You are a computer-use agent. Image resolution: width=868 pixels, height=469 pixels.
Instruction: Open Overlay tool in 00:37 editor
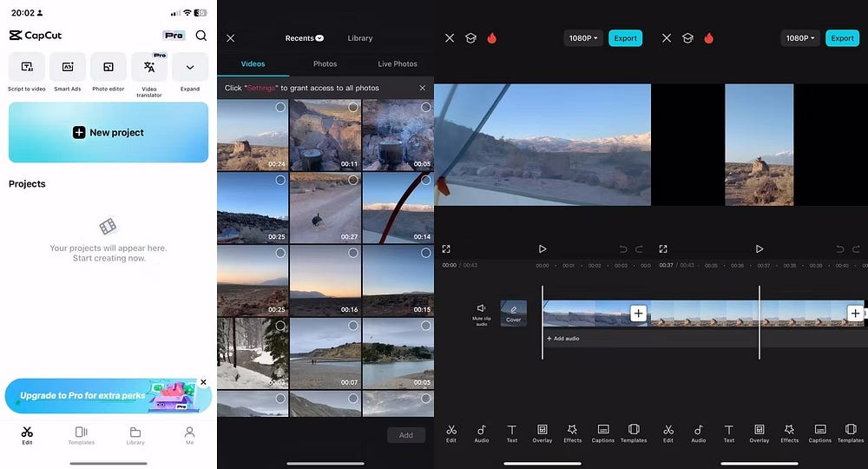[759, 433]
